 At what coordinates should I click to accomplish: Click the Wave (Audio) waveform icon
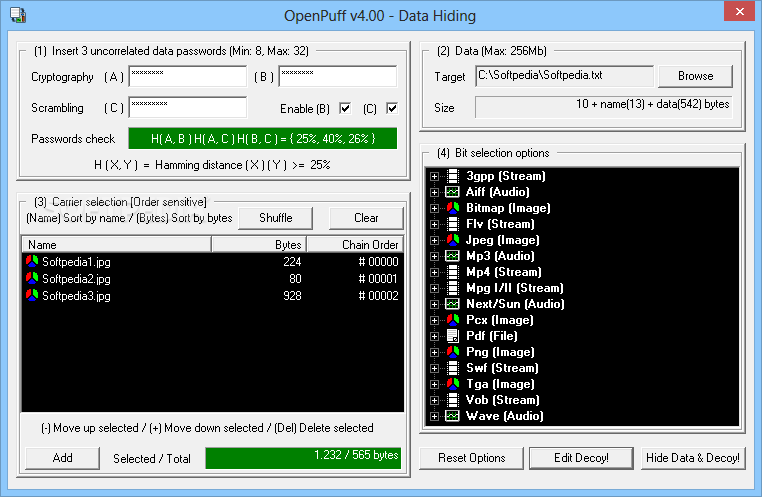click(452, 416)
